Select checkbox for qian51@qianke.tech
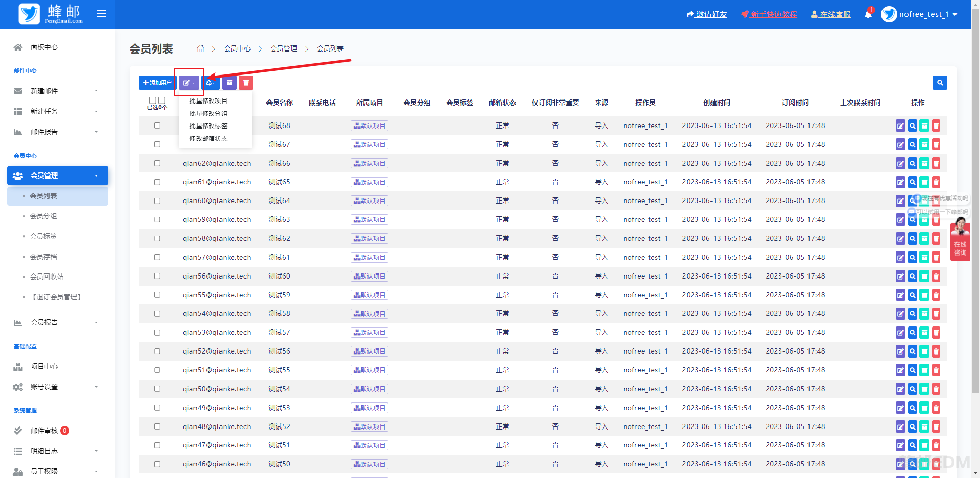The image size is (980, 478). (157, 370)
